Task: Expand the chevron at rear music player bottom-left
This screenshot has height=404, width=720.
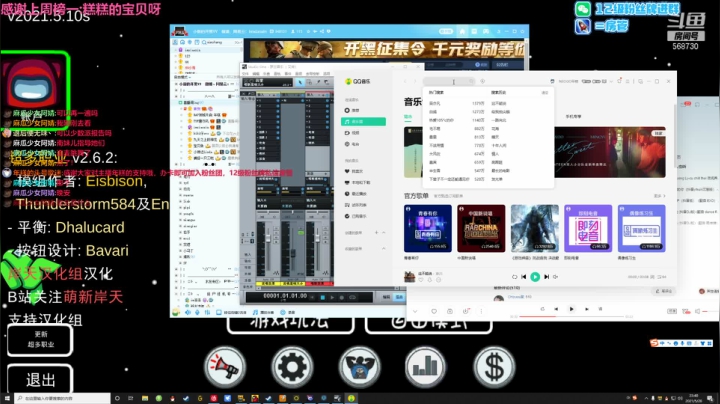Action: 415,311
